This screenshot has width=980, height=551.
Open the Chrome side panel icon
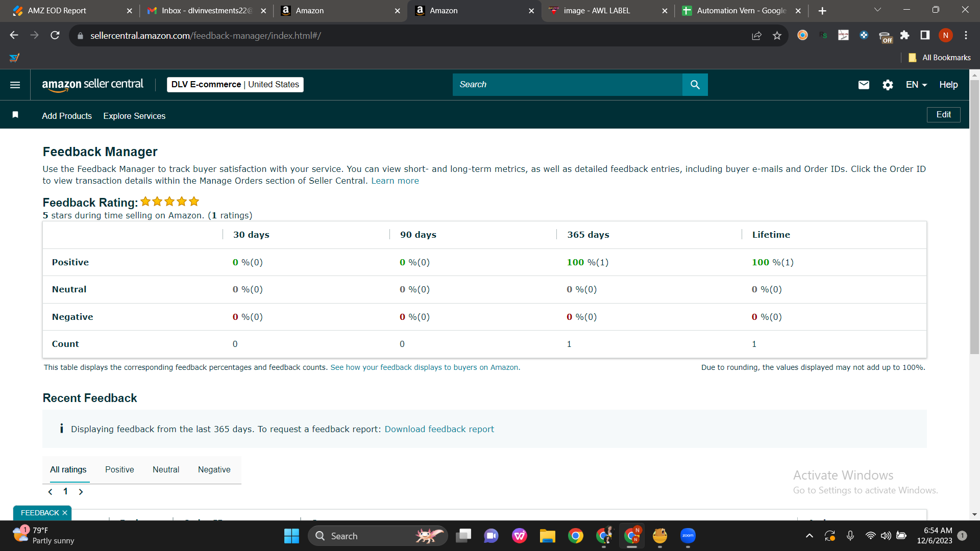[925, 35]
